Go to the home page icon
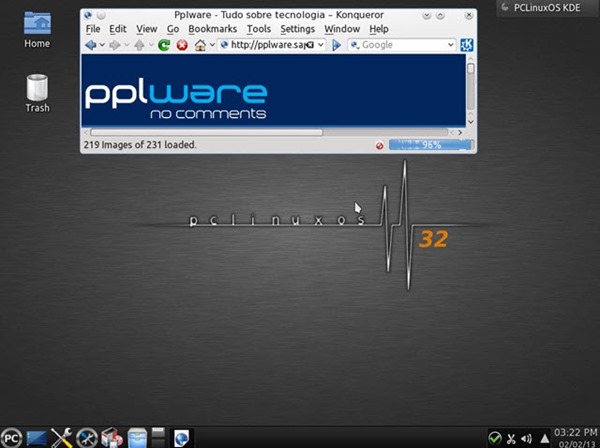Screen dimensions: 600x448 tap(200, 45)
